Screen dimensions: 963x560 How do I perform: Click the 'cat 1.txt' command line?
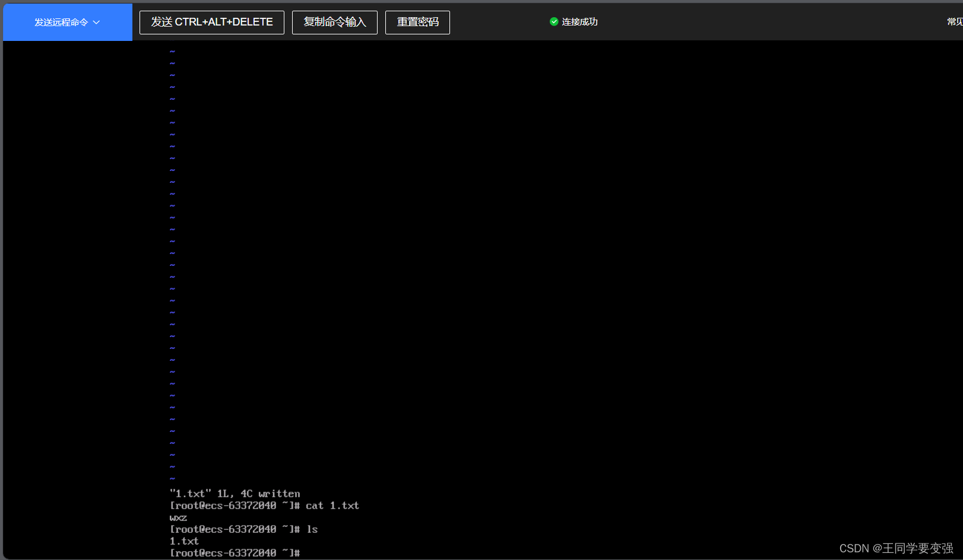(x=264, y=505)
